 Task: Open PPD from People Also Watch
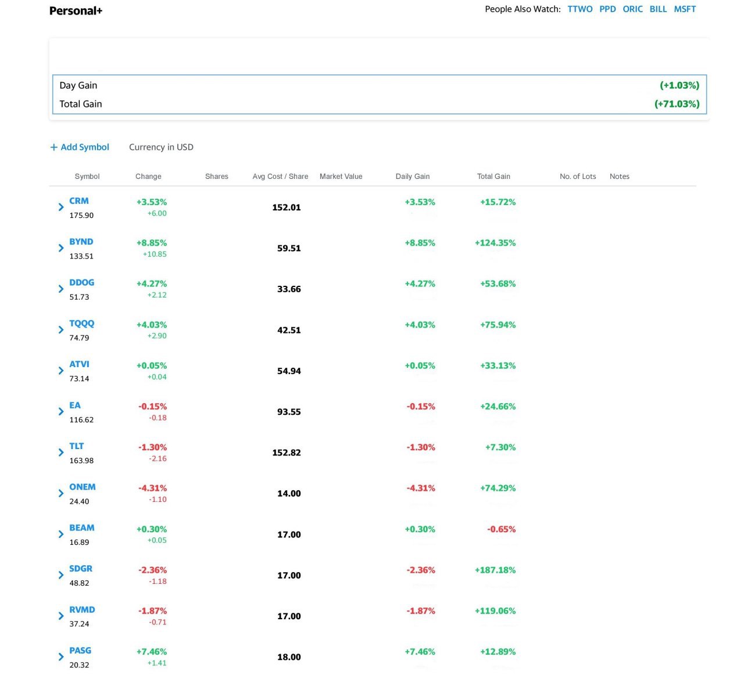pyautogui.click(x=607, y=9)
